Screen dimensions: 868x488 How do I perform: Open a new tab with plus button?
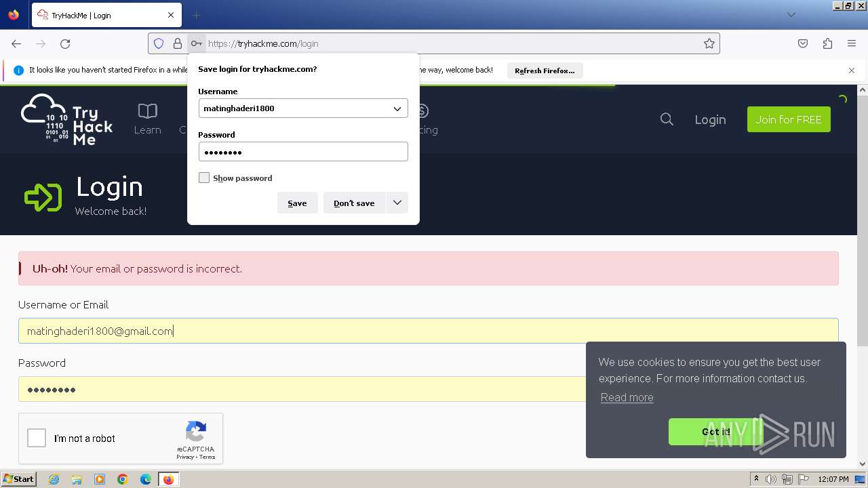pyautogui.click(x=197, y=15)
